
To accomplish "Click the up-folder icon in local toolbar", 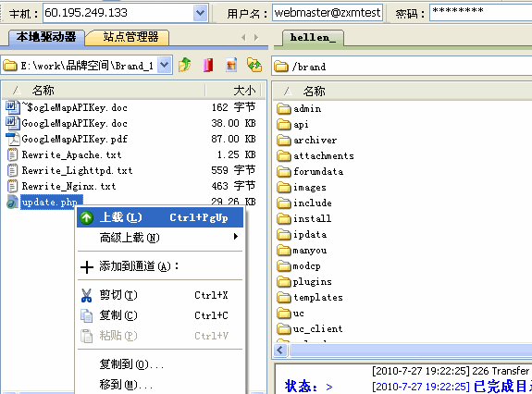I will point(184,65).
